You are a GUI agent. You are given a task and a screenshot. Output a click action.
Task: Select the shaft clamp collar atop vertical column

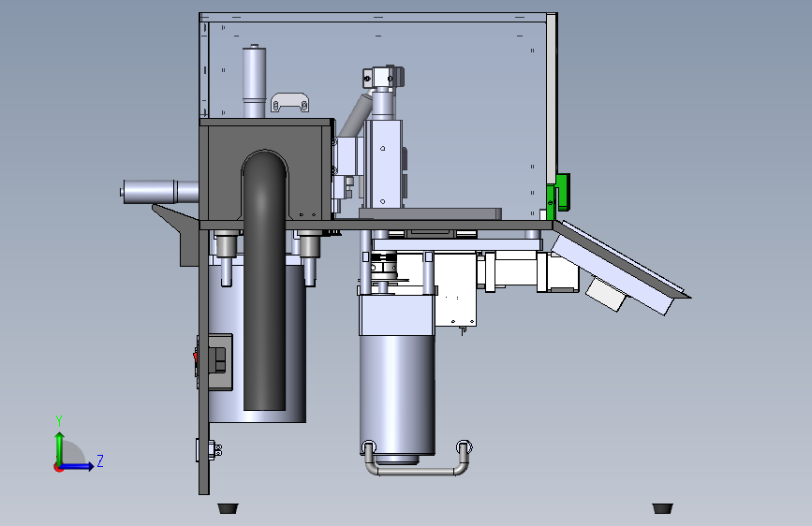click(x=384, y=78)
